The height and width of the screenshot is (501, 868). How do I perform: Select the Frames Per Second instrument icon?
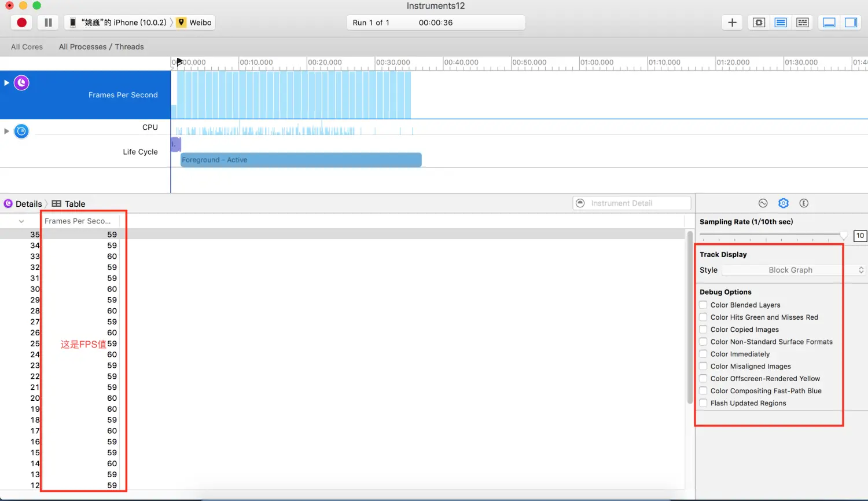(21, 83)
